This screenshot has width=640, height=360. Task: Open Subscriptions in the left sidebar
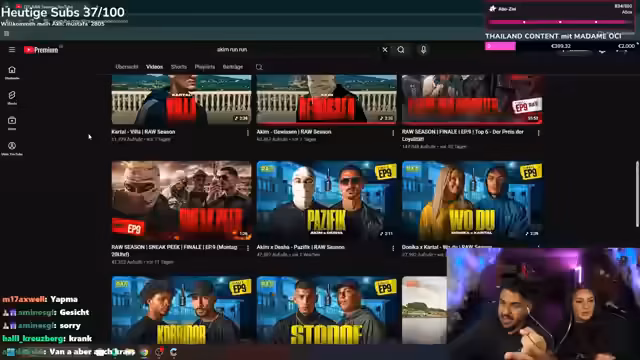coord(12,123)
